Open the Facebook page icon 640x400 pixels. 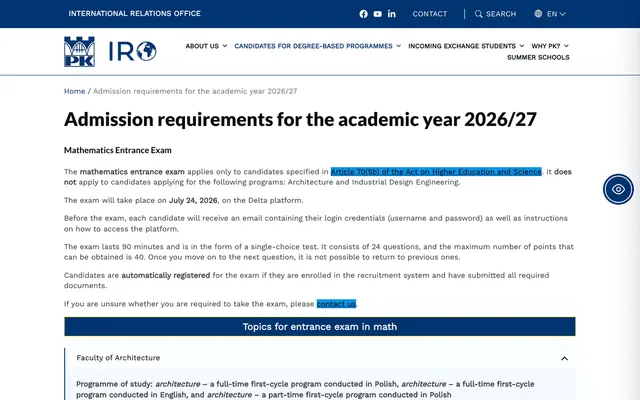pos(363,14)
